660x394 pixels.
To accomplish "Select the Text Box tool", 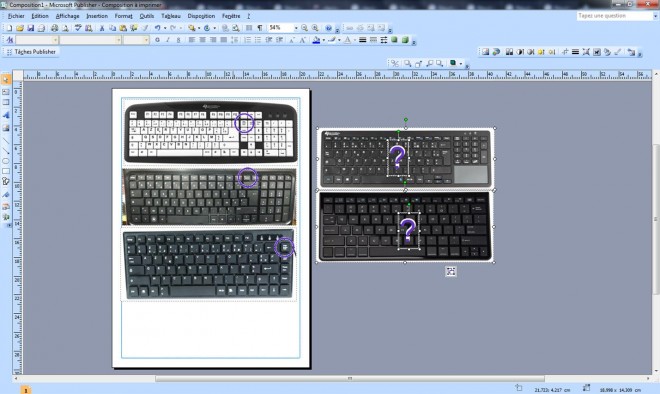I will pyautogui.click(x=6, y=91).
